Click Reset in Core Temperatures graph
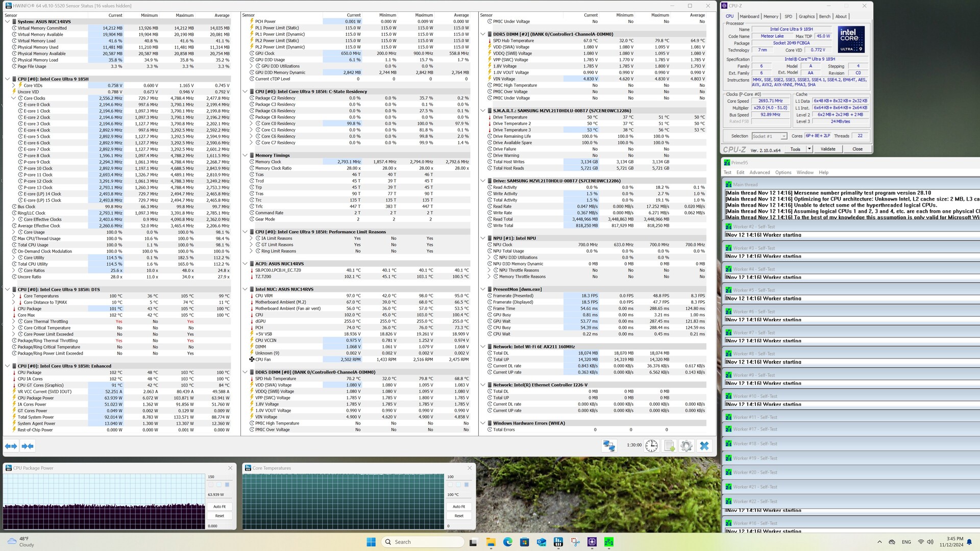980x551 pixels. [459, 516]
